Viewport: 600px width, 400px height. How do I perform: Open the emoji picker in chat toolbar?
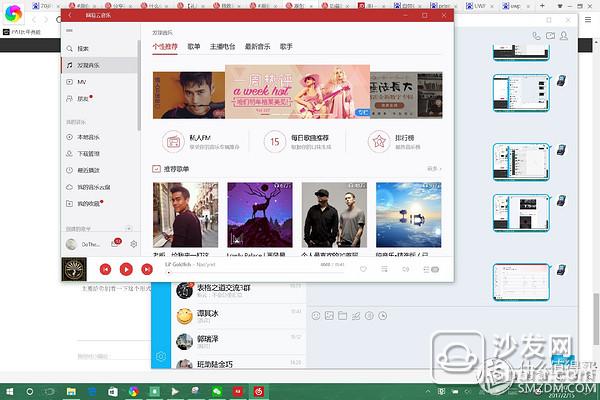click(x=316, y=316)
